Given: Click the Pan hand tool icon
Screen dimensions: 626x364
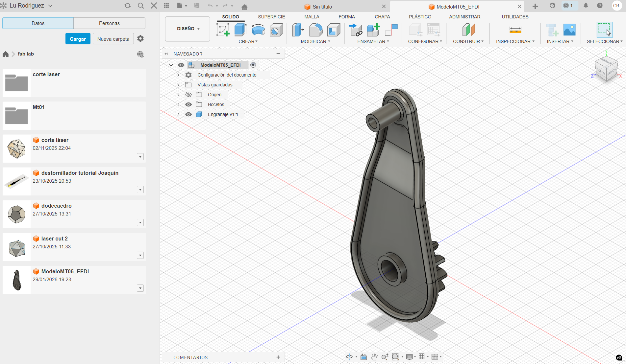Looking at the screenshot, I should click(374, 357).
